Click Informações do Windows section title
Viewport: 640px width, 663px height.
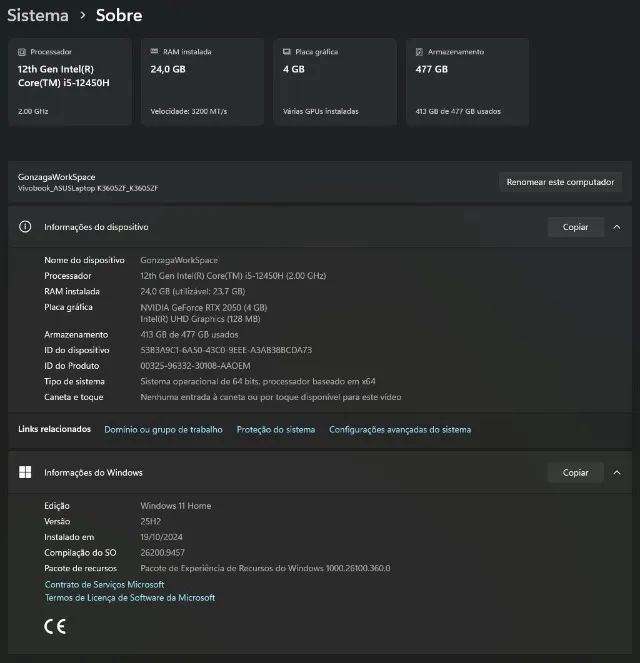click(x=93, y=472)
